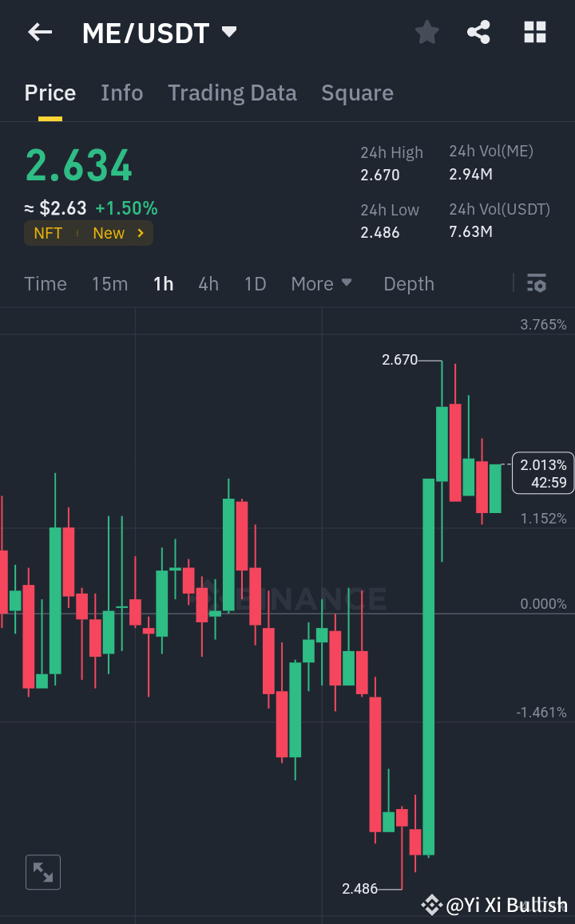
Task: Open the grid layout panel icon
Action: click(533, 32)
